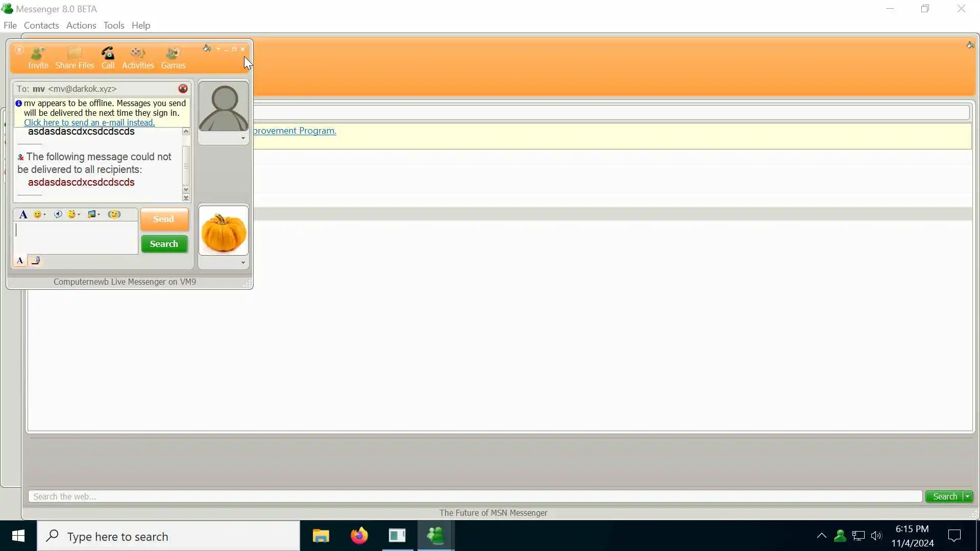Start a Call with telephone icon
The width and height of the screenshot is (980, 551).
click(108, 58)
